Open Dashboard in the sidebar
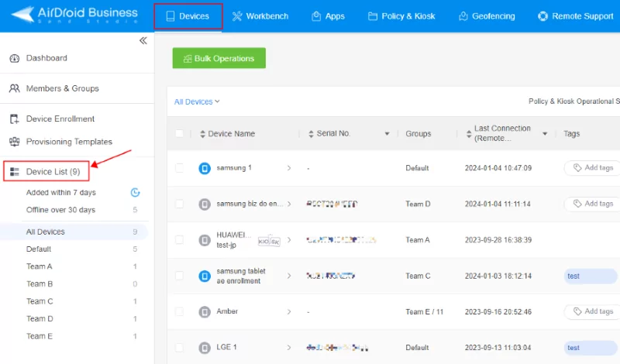 click(x=46, y=58)
